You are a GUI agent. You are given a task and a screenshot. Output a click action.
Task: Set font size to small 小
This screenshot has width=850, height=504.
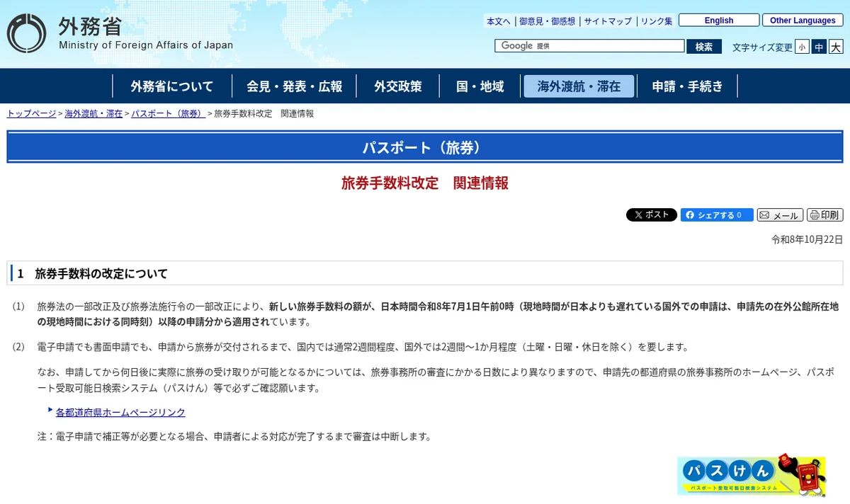pos(802,47)
